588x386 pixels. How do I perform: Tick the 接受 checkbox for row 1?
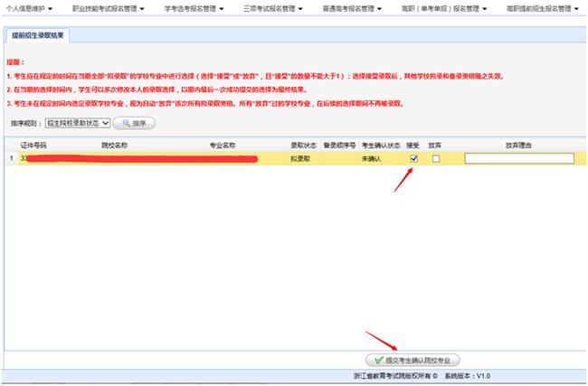[414, 158]
